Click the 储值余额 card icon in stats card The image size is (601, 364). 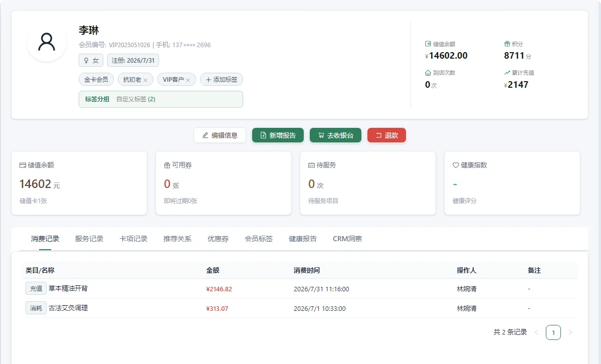(x=23, y=165)
